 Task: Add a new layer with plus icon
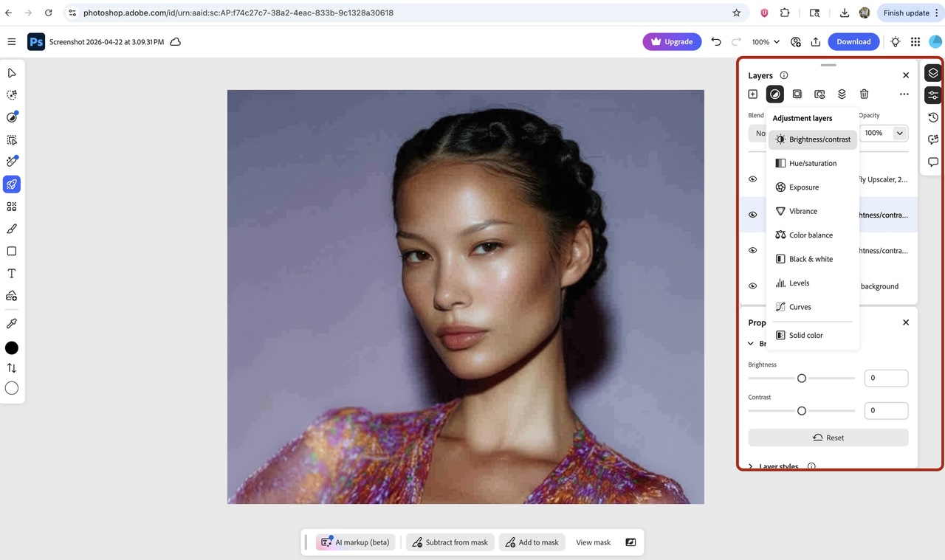click(x=753, y=94)
